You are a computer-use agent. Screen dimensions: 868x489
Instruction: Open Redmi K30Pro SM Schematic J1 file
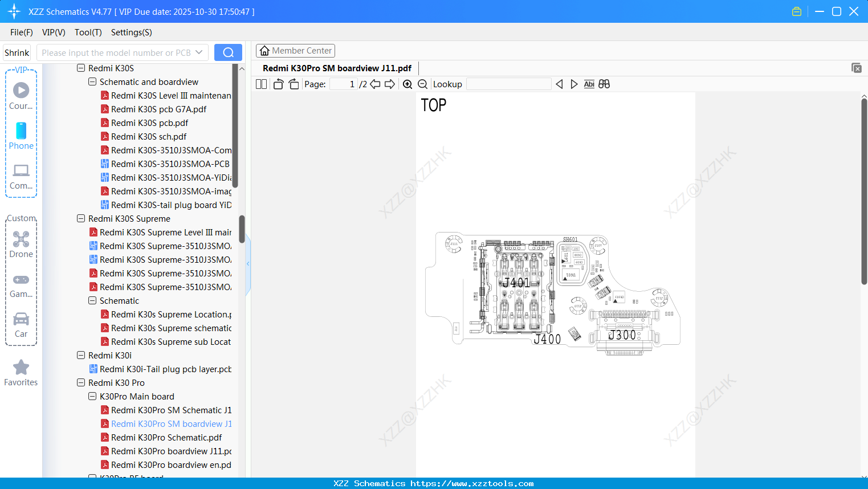pyautogui.click(x=171, y=410)
